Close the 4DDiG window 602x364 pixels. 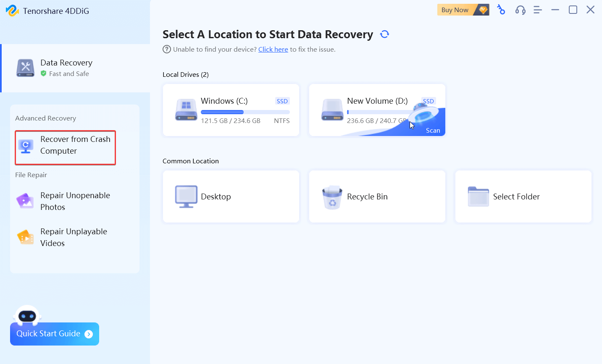click(x=591, y=10)
